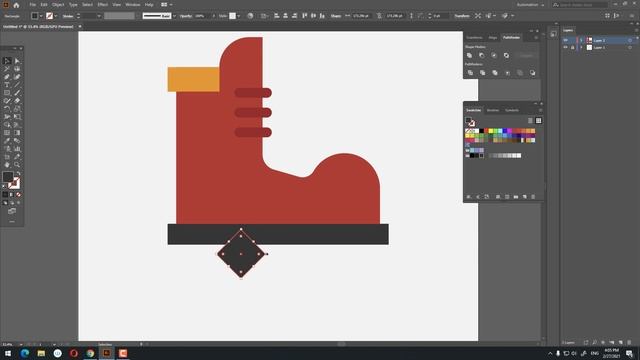This screenshot has height=360, width=640.
Task: Toggle visibility of Layer 2
Action: pyautogui.click(x=565, y=40)
